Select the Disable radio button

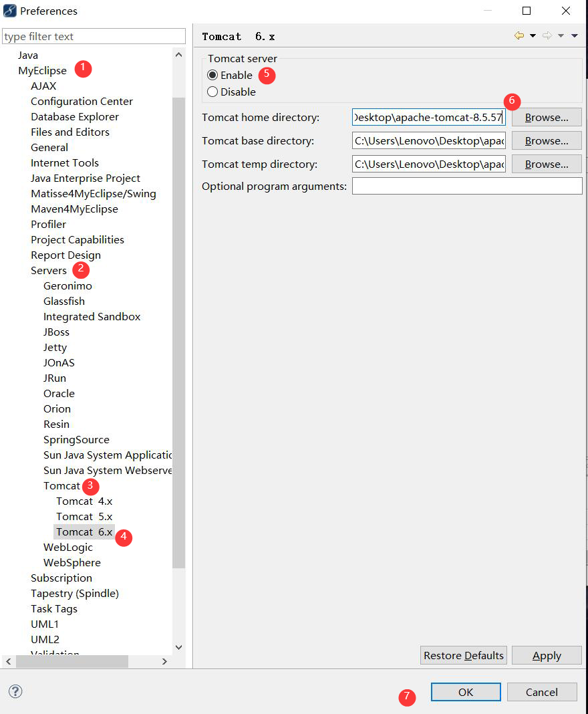(212, 92)
